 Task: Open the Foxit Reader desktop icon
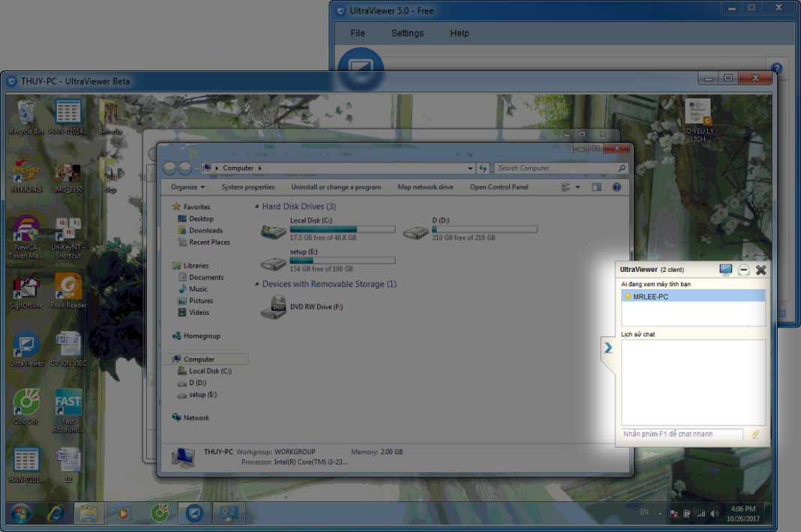[68, 290]
